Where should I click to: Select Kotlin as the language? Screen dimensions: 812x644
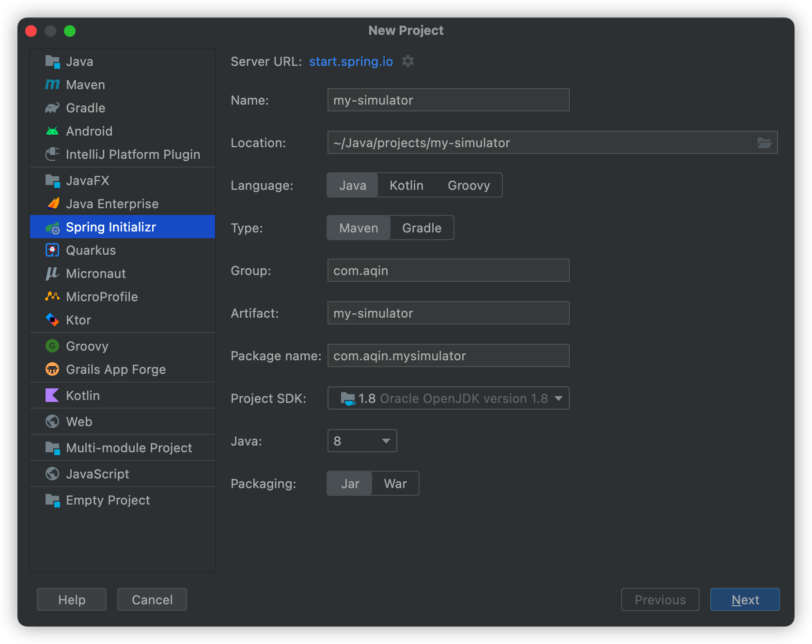point(406,185)
